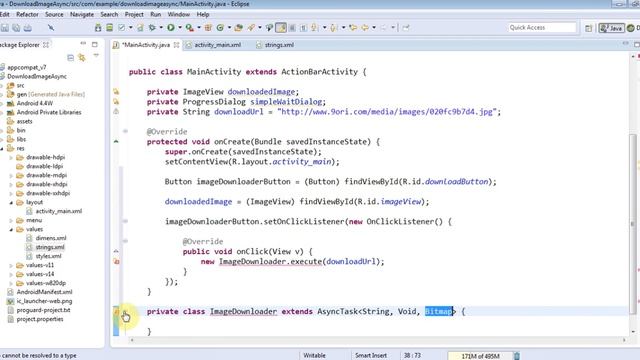This screenshot has height=360, width=640.
Task: Open the Debug button dropdown arrow
Action: pyautogui.click(x=161, y=27)
